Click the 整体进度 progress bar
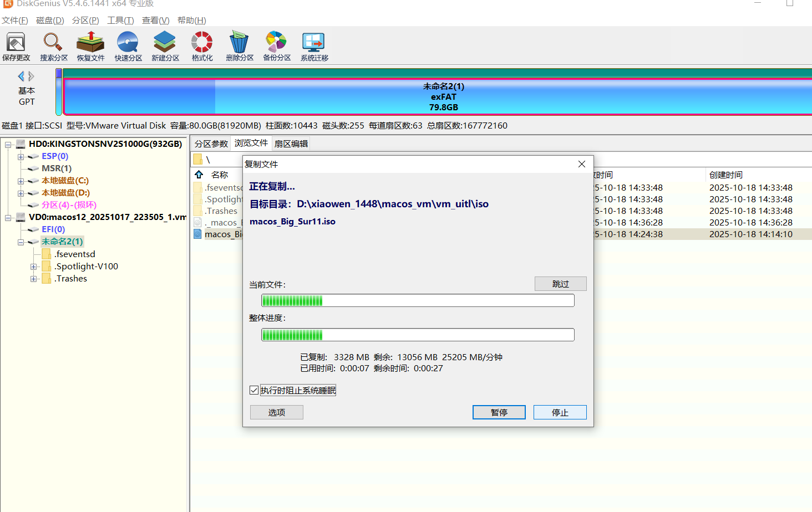 (x=418, y=335)
